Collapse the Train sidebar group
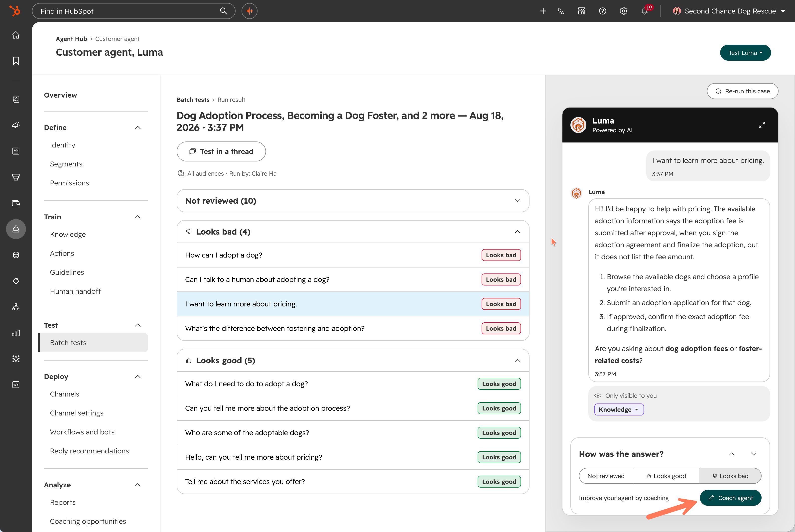This screenshot has height=532, width=795. point(137,217)
